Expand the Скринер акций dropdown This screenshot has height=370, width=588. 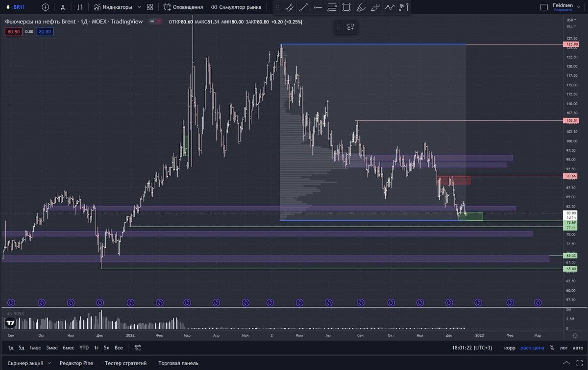[49, 363]
